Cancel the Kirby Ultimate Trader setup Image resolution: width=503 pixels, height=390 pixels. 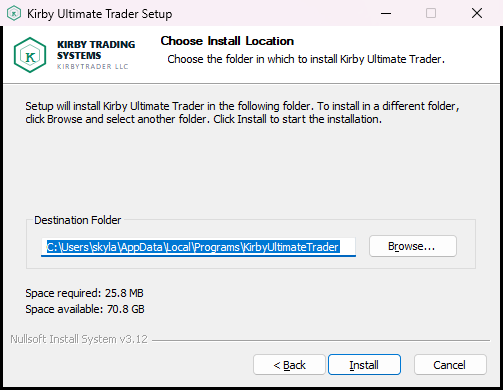(450, 365)
